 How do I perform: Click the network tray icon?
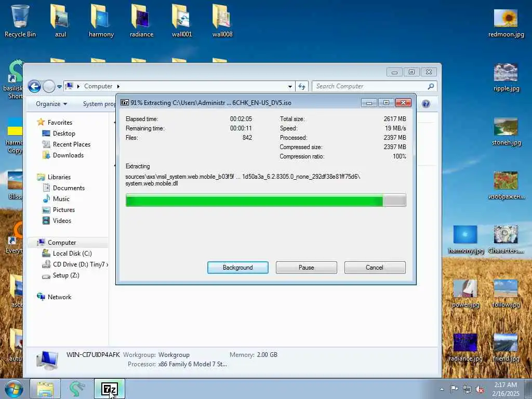click(x=467, y=389)
